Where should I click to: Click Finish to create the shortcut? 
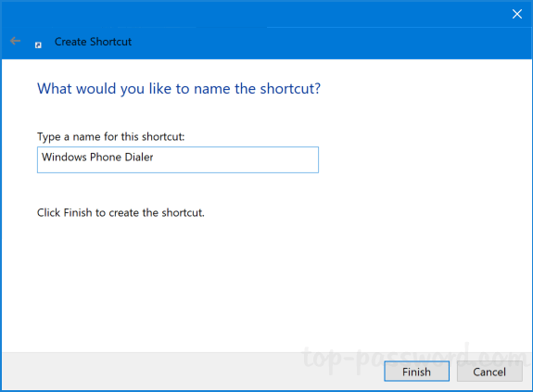(x=416, y=372)
